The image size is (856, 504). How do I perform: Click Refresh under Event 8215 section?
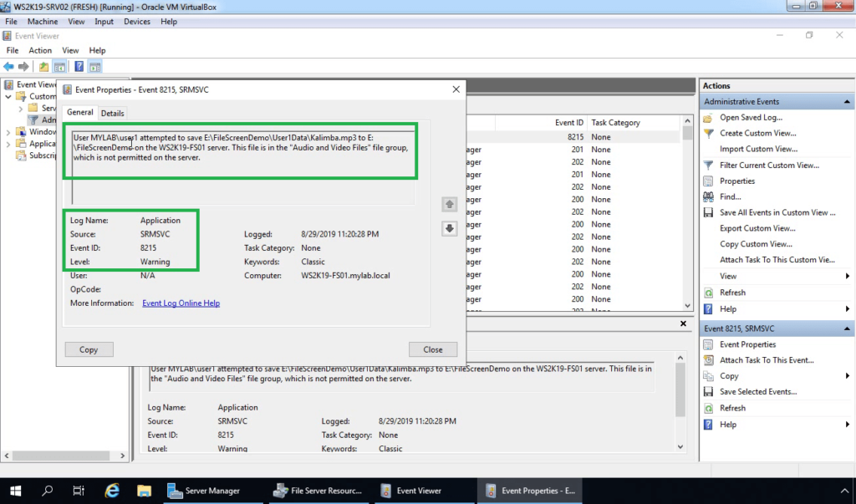click(732, 409)
